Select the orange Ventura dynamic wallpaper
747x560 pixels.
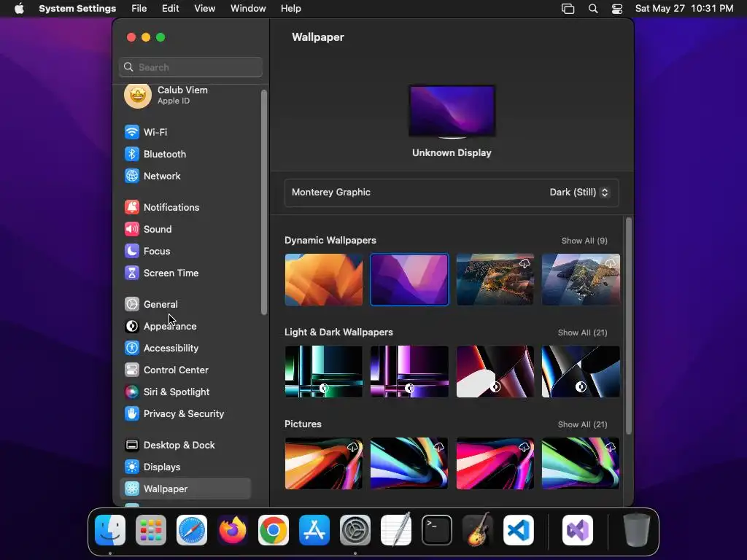point(323,279)
